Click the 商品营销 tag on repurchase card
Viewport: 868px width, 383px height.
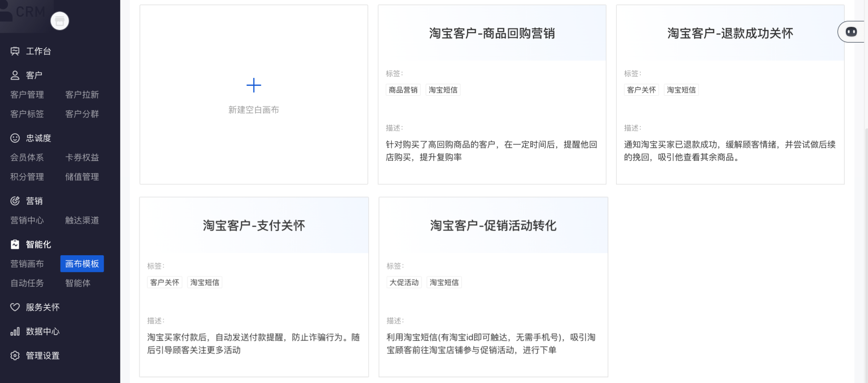(403, 90)
